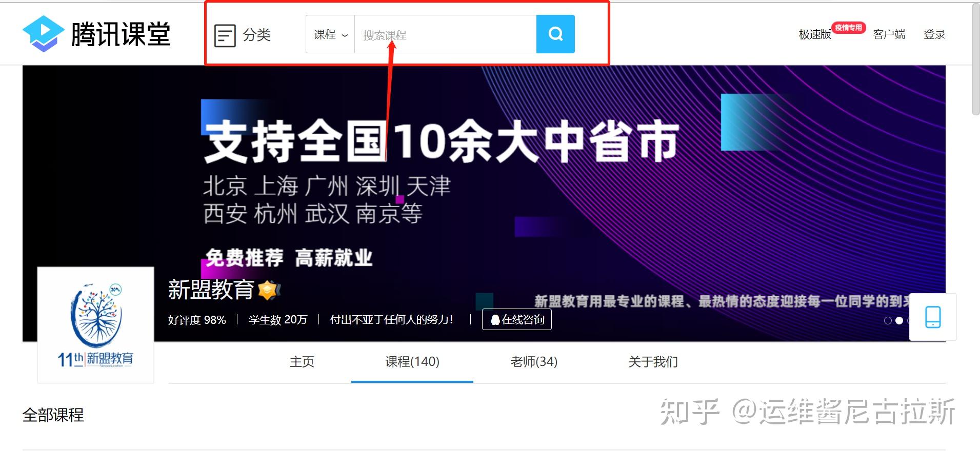Image resolution: width=980 pixels, height=451 pixels.
Task: Click the gold verified badge beside 新盟教育
Action: (268, 290)
